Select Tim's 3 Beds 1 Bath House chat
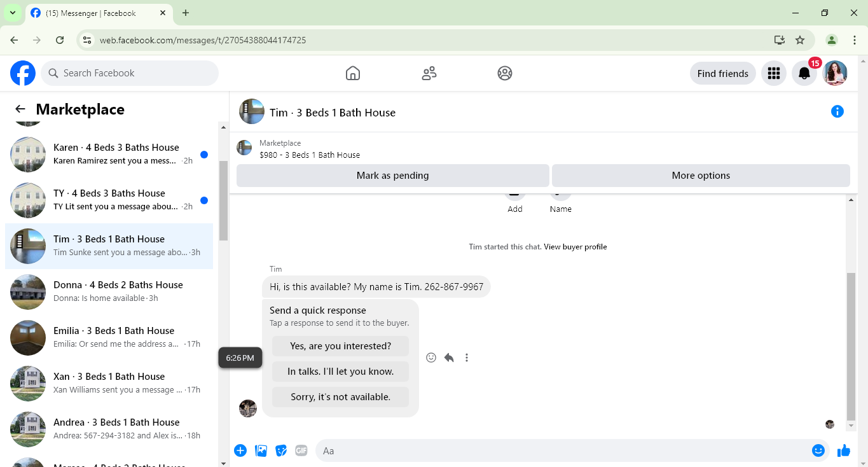This screenshot has height=467, width=868. point(109,246)
